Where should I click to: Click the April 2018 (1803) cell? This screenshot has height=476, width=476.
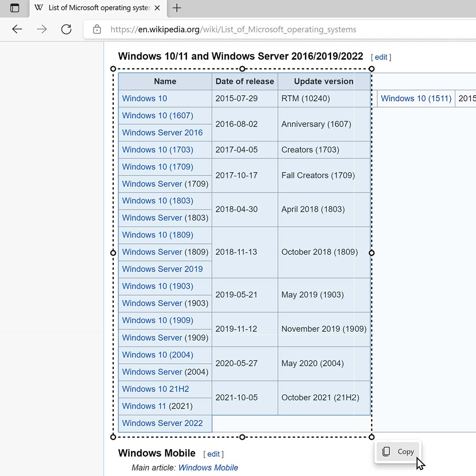point(324,209)
